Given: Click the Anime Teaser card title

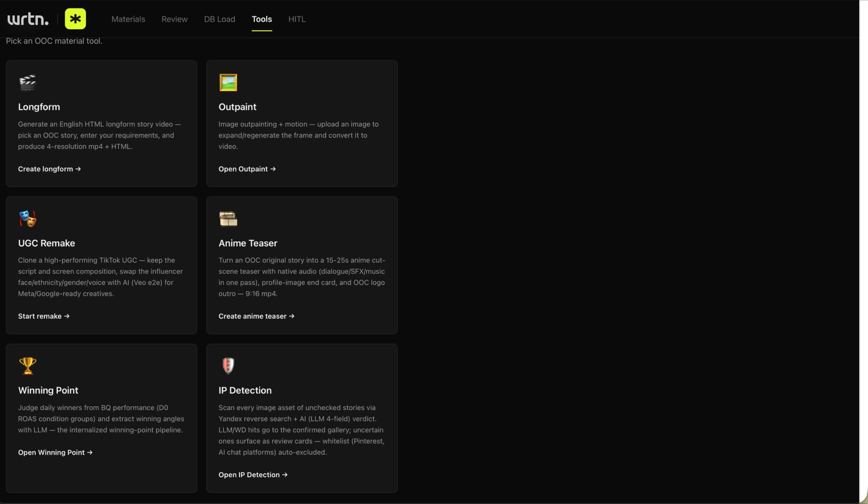Looking at the screenshot, I should click(248, 243).
